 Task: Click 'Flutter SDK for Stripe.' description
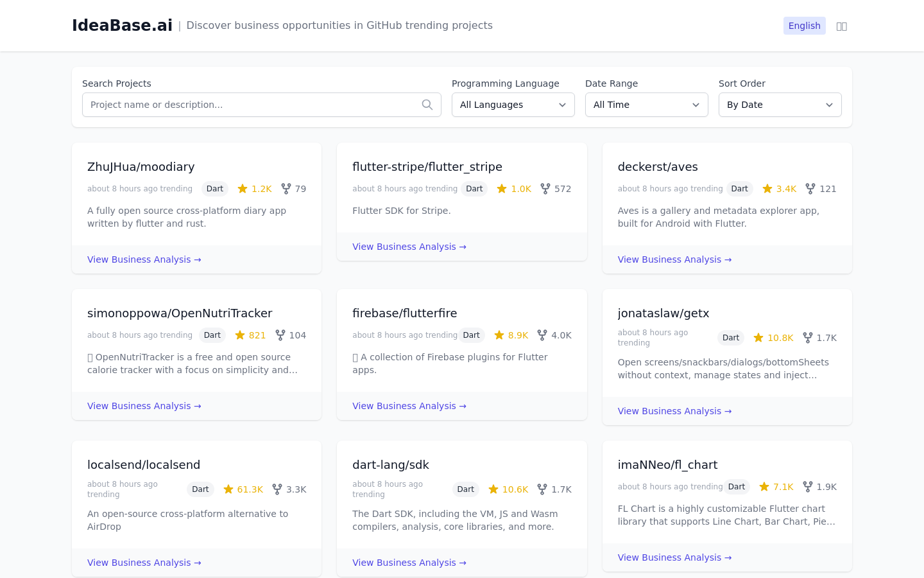[402, 211]
